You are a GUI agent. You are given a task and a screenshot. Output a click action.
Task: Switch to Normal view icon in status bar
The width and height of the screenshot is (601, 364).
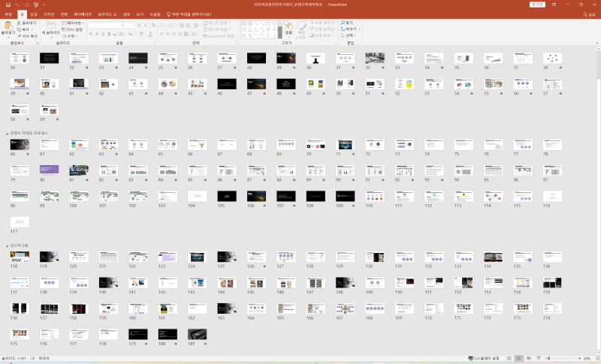click(x=509, y=359)
